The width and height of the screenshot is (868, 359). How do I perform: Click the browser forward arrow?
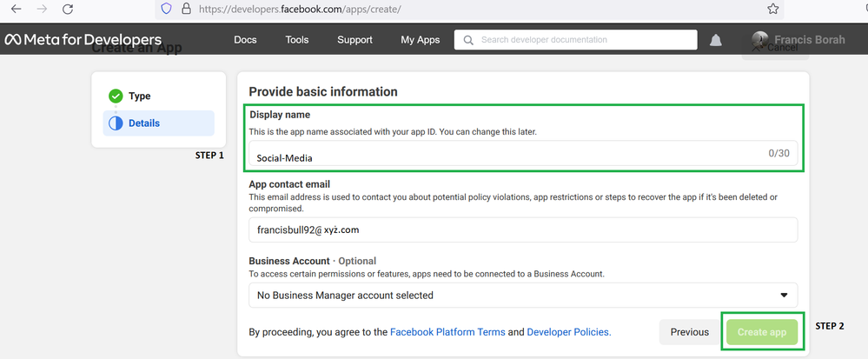click(41, 9)
